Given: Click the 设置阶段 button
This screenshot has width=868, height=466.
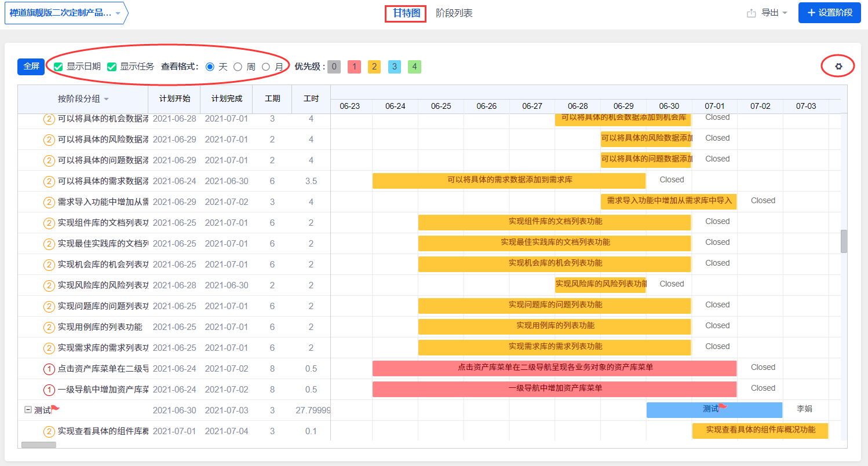Looking at the screenshot, I should click(x=829, y=13).
